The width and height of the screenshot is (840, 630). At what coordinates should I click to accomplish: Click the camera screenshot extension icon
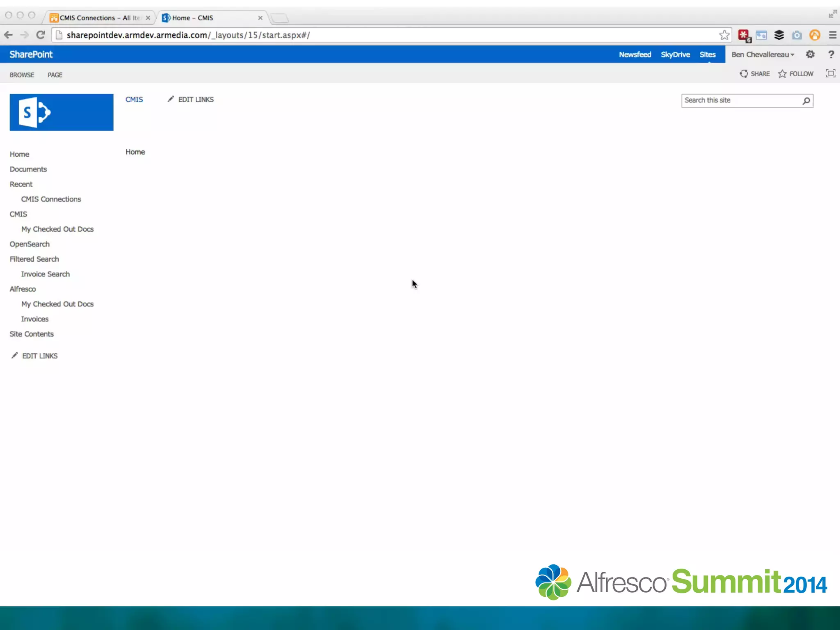coord(797,35)
